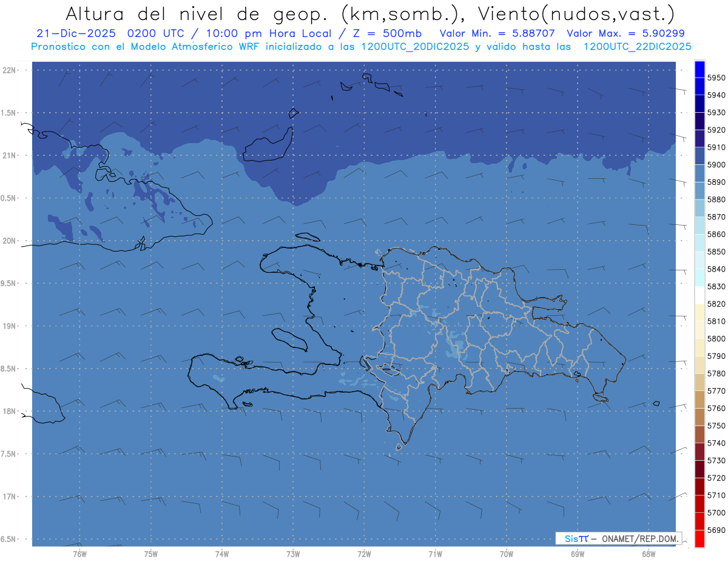This screenshot has width=728, height=562.
Task: Click the '72W' longitude label
Action: pos(364,554)
